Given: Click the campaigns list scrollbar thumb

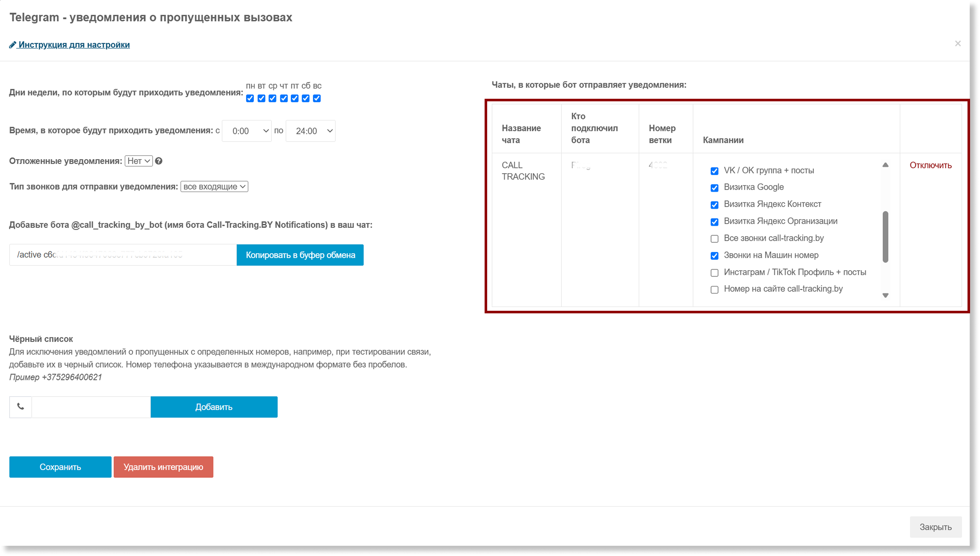Looking at the screenshot, I should (885, 237).
